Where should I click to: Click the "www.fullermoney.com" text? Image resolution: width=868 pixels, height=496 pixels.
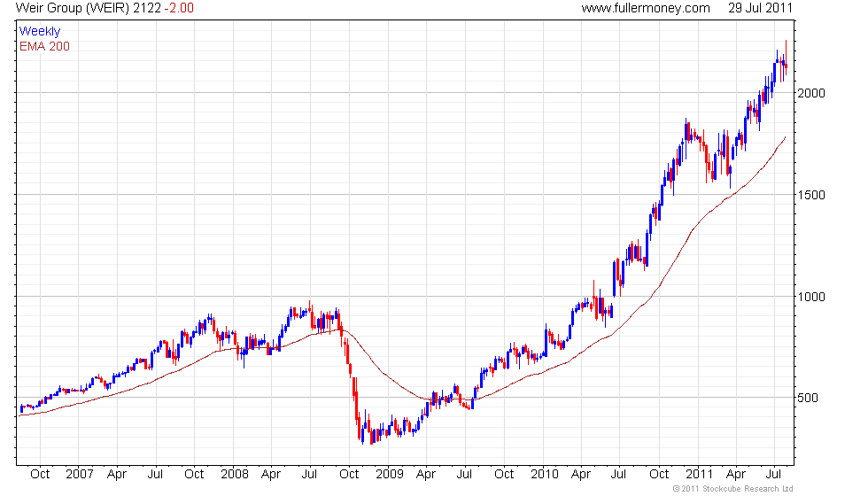pyautogui.click(x=646, y=8)
